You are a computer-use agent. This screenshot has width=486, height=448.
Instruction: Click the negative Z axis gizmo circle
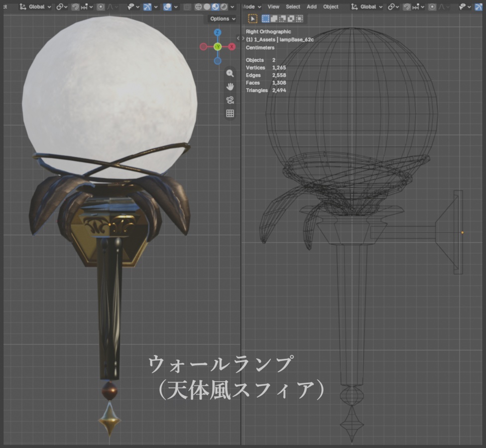(x=218, y=61)
